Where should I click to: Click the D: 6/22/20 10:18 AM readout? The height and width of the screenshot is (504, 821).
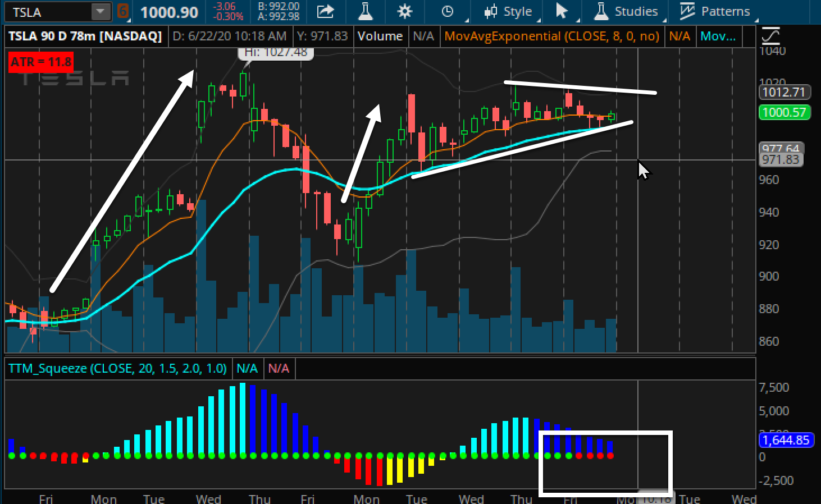230,36
